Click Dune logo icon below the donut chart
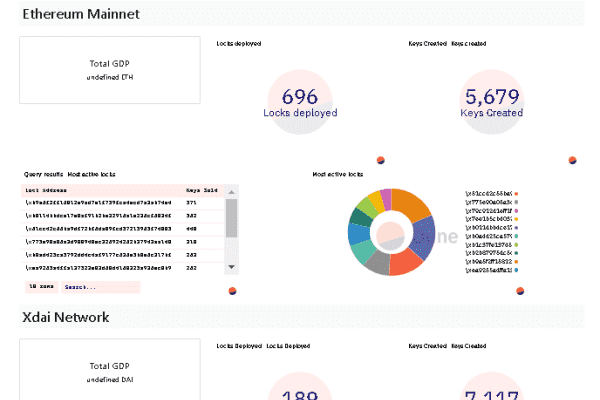Screen dimensions: 600x400 pos(520,291)
